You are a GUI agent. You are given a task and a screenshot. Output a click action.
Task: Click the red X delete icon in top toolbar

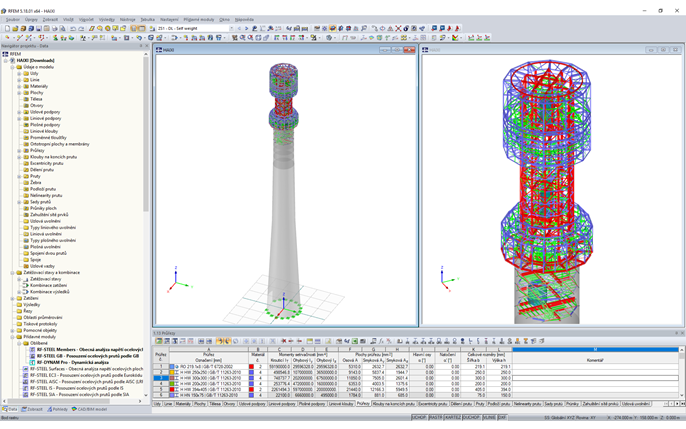point(398,28)
